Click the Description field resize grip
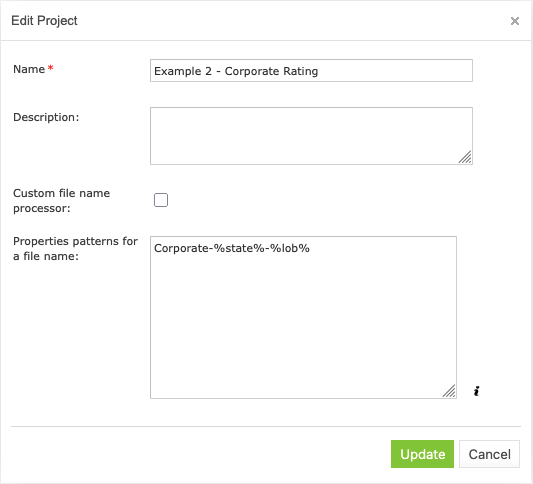 (x=465, y=157)
